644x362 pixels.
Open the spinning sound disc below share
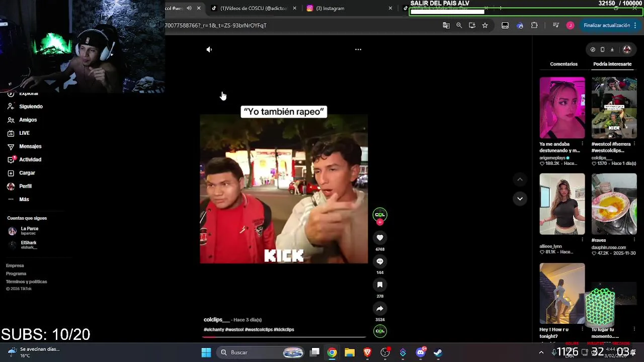click(x=380, y=331)
